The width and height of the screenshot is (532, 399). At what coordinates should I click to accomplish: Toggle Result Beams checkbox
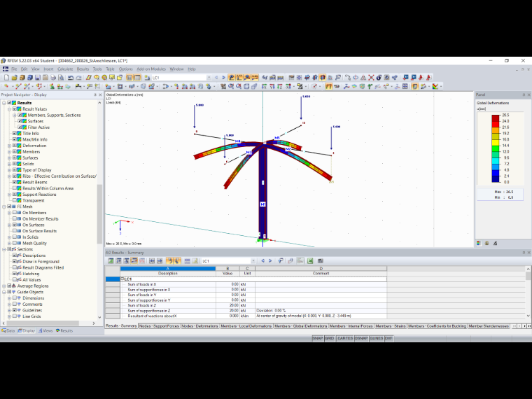click(x=15, y=182)
